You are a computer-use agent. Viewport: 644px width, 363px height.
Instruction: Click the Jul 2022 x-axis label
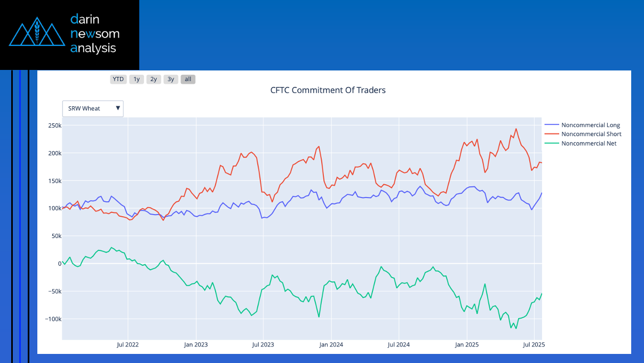tap(128, 345)
